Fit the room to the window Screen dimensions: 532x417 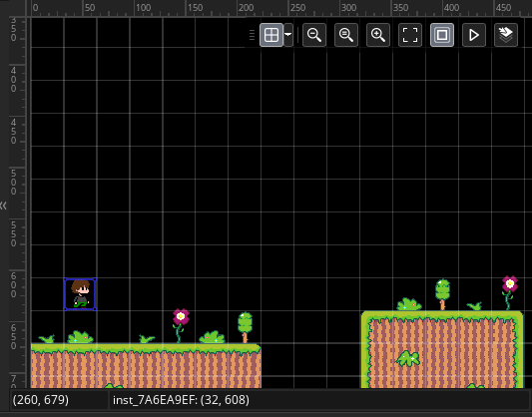pyautogui.click(x=410, y=35)
